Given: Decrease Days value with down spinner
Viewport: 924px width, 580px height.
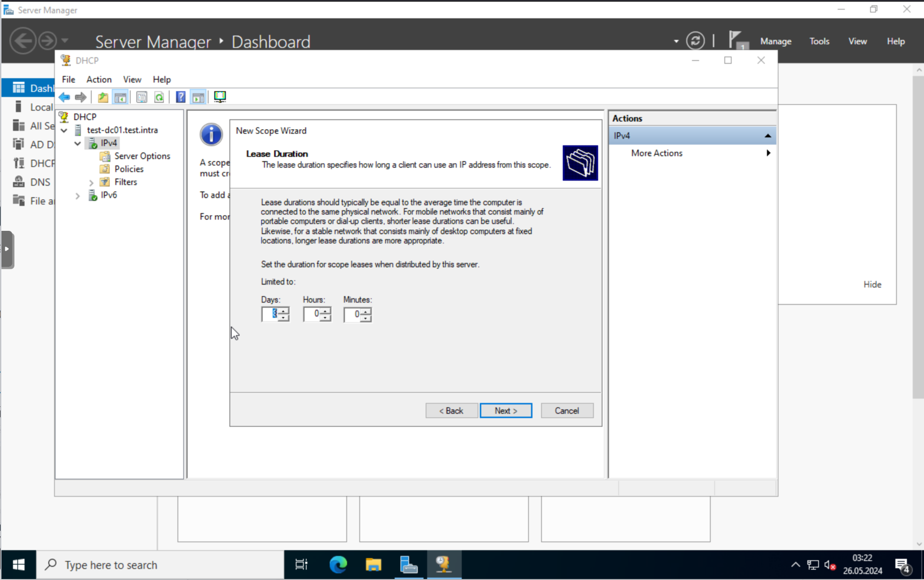Looking at the screenshot, I should (x=284, y=318).
